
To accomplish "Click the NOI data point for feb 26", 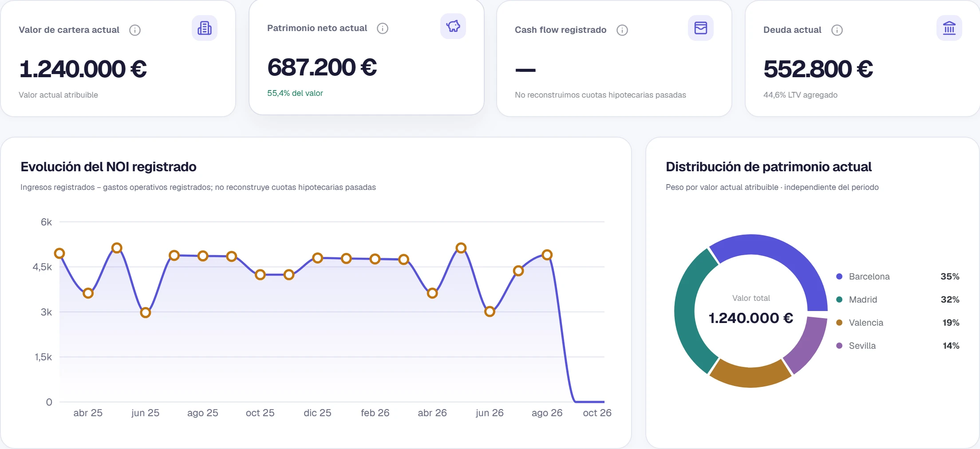I will coord(375,259).
